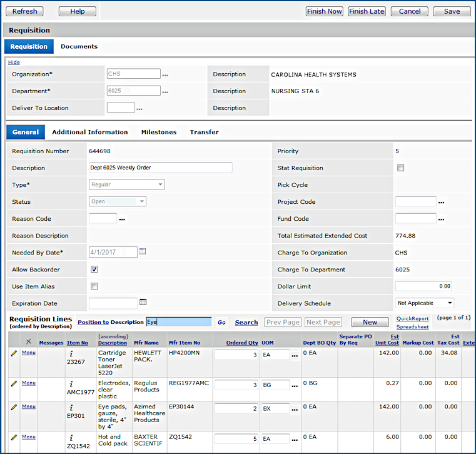Enable the Use Item Alias checkbox
The width and height of the screenshot is (476, 454).
94,286
